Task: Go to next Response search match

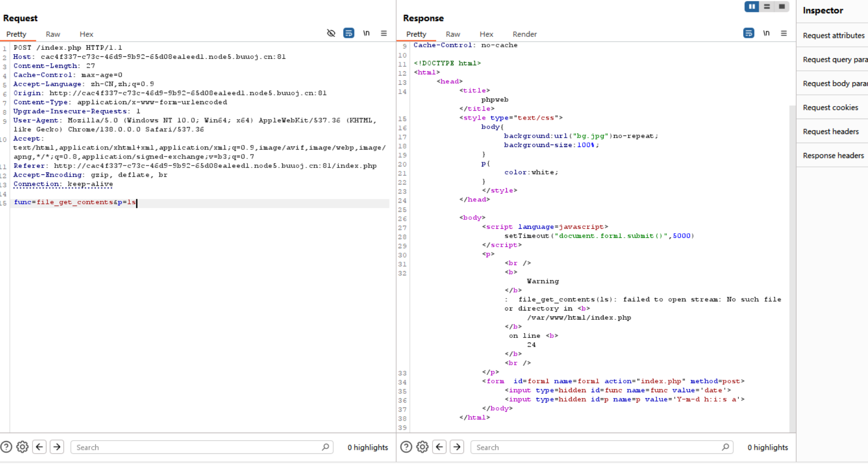Action: [x=457, y=447]
